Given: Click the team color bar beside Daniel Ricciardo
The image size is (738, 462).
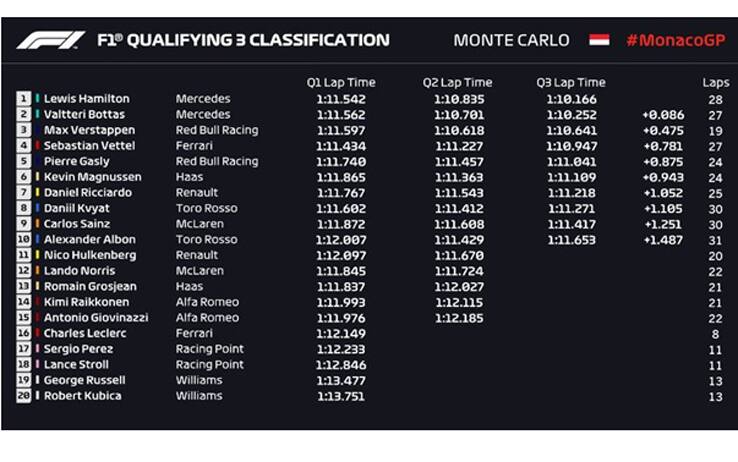Looking at the screenshot, I should [37, 193].
